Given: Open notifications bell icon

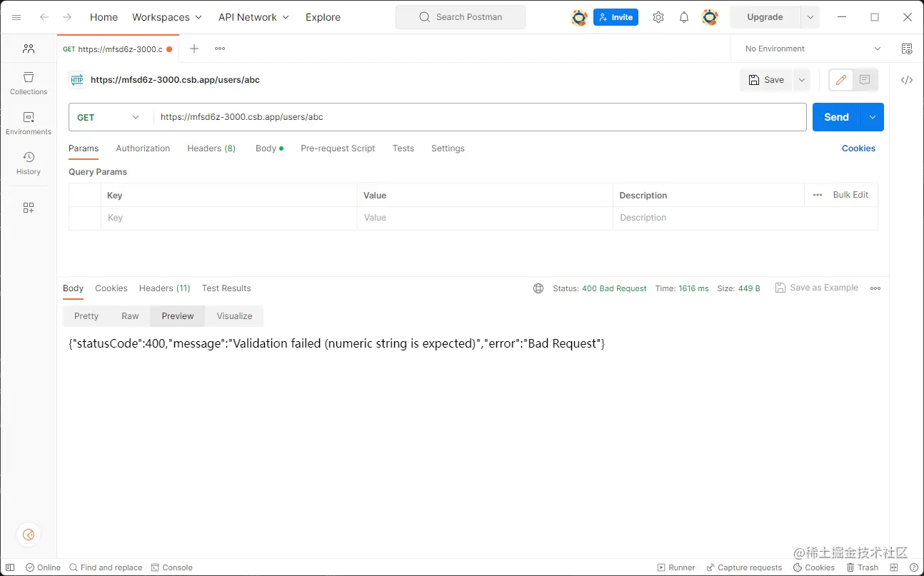Looking at the screenshot, I should [684, 17].
